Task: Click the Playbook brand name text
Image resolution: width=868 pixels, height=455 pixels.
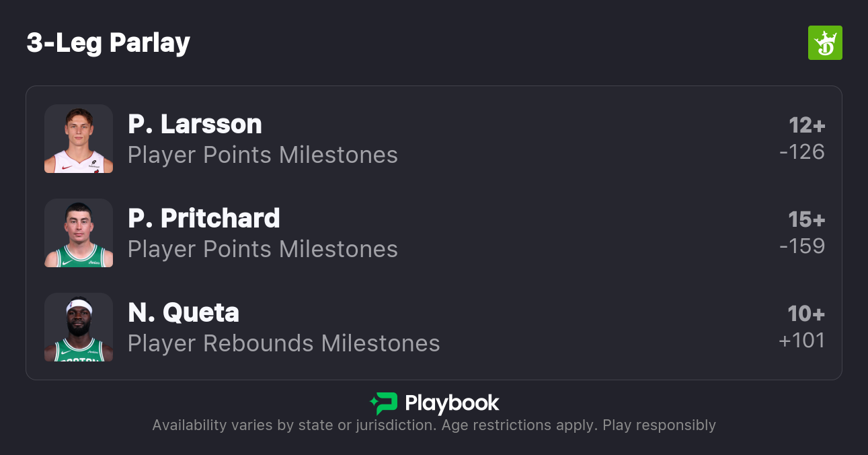Action: pos(452,403)
